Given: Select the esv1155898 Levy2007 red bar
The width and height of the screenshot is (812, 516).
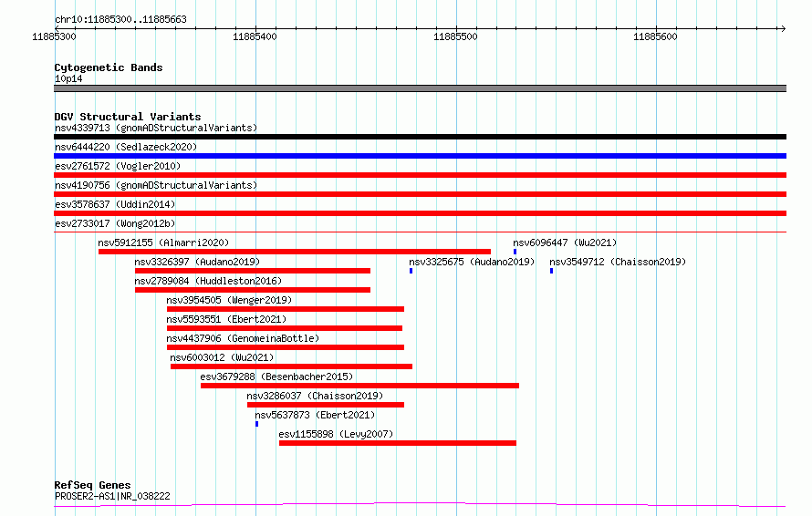Looking at the screenshot, I should [x=398, y=443].
